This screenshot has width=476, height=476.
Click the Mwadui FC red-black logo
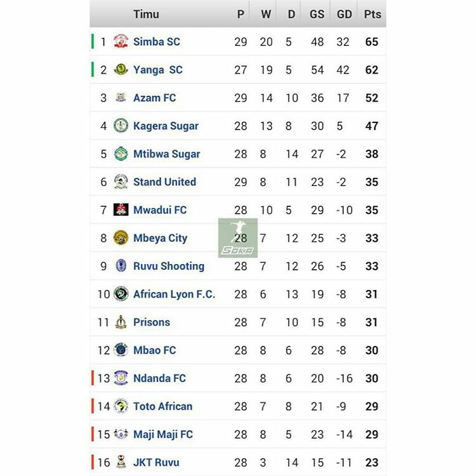coord(121,210)
